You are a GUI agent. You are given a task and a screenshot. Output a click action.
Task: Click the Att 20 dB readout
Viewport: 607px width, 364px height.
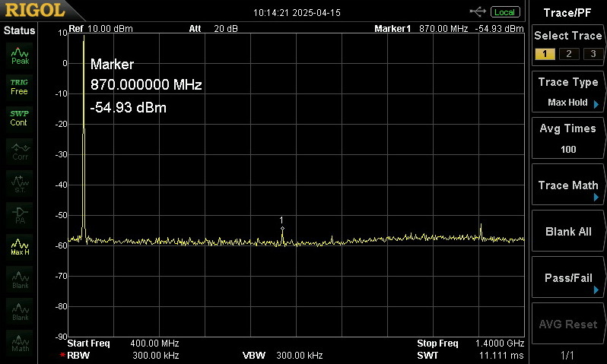coord(213,29)
